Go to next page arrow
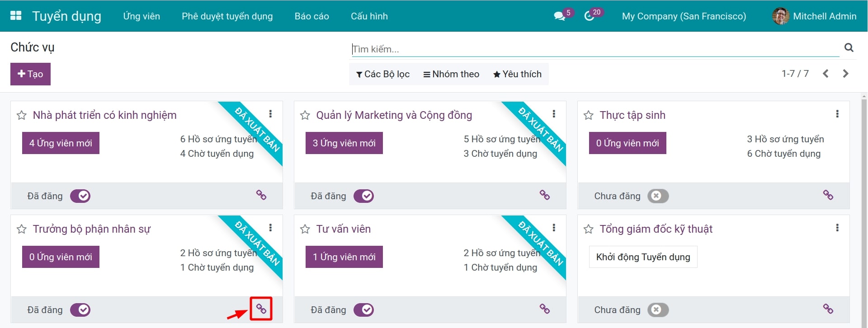Viewport: 868px width, 328px height. point(845,74)
